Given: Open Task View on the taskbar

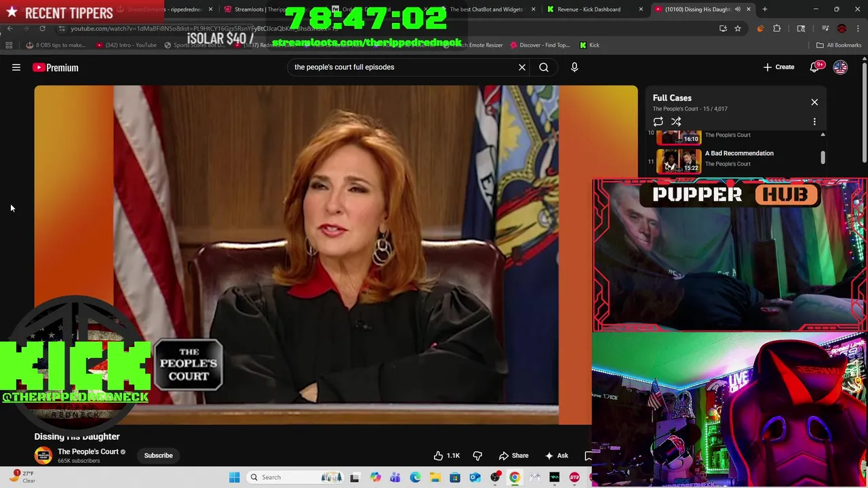Looking at the screenshot, I should [355, 477].
